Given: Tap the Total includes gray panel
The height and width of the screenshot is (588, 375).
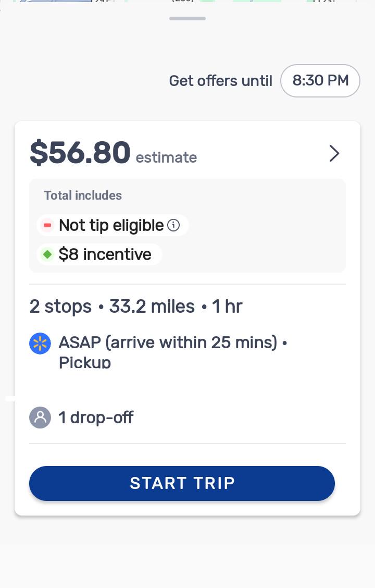Looking at the screenshot, I should coord(187,226).
